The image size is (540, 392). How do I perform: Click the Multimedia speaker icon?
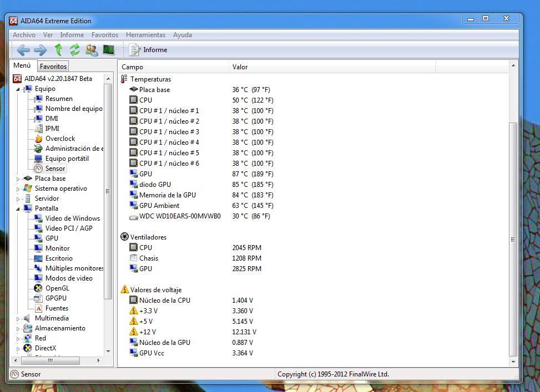(28, 318)
